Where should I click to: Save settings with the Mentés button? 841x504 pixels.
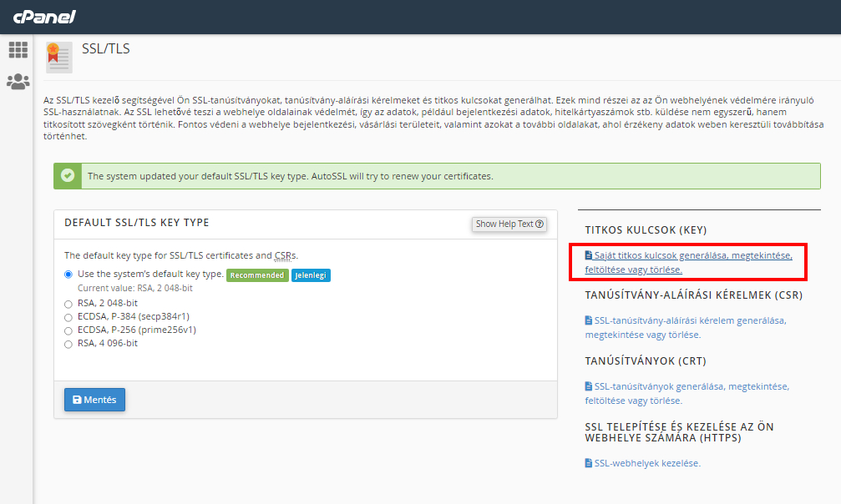(x=94, y=401)
